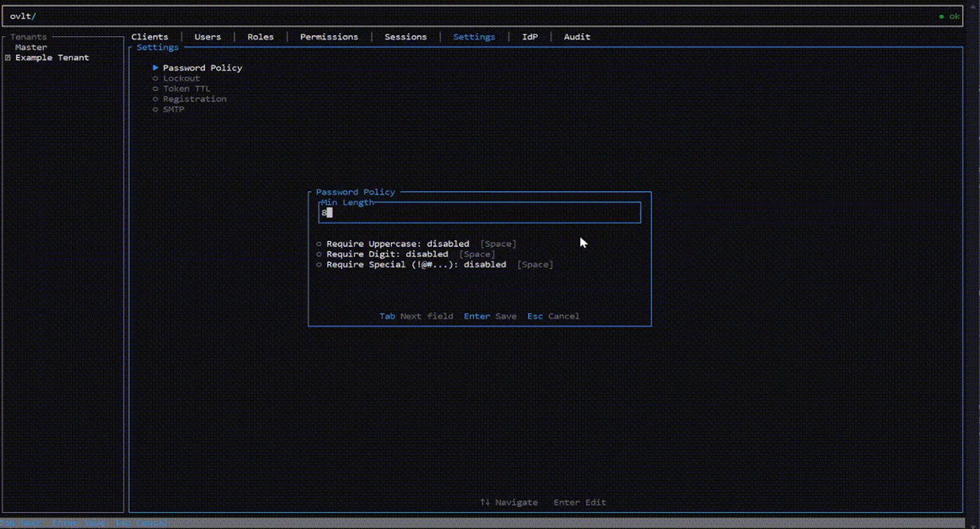Click the [Space] hint beside Require Uppercase
This screenshot has width=980, height=529.
coord(499,244)
